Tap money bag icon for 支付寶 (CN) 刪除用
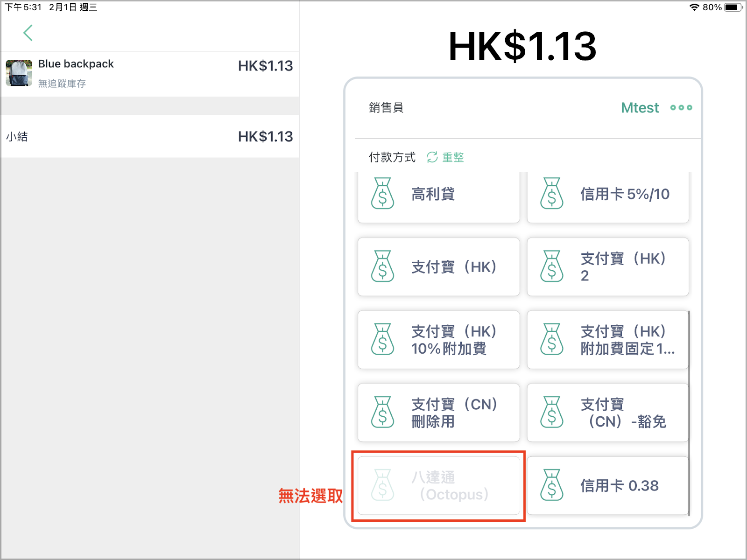747x560 pixels. tap(382, 412)
